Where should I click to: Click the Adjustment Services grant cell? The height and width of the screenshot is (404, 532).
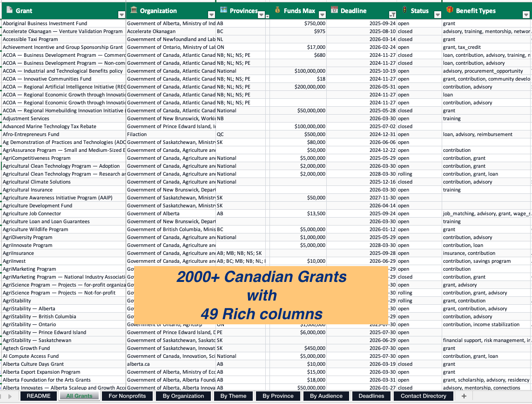pyautogui.click(x=64, y=118)
